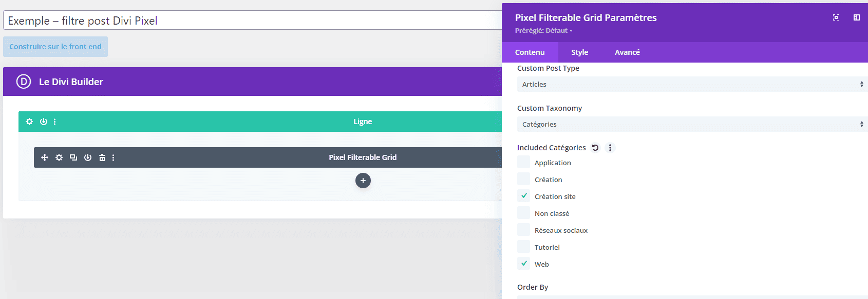
Task: Open Pixel Filterable Grid module settings gear
Action: pyautogui.click(x=59, y=157)
